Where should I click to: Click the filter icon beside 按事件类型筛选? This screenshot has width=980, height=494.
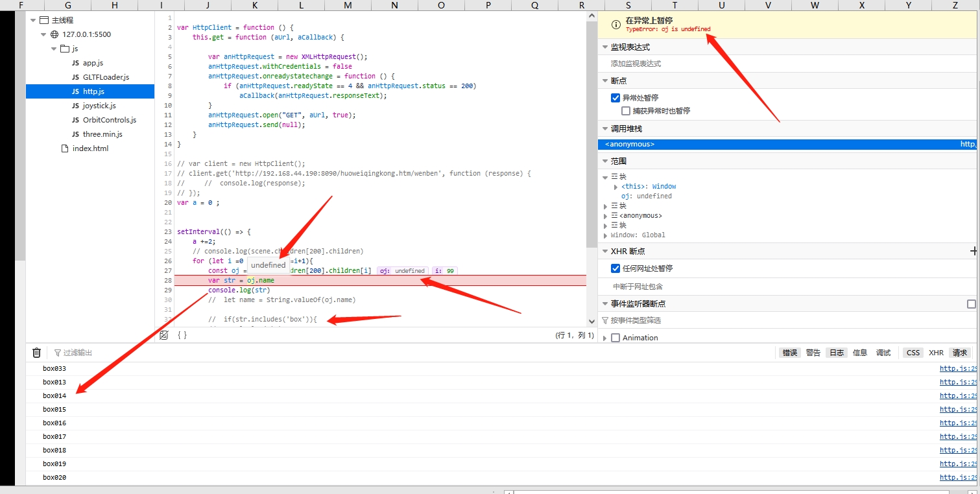coord(605,320)
